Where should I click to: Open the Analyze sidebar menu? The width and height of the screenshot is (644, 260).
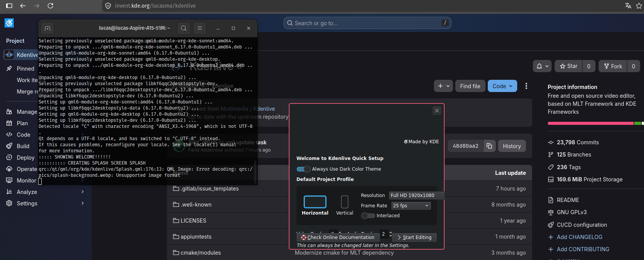(27, 192)
